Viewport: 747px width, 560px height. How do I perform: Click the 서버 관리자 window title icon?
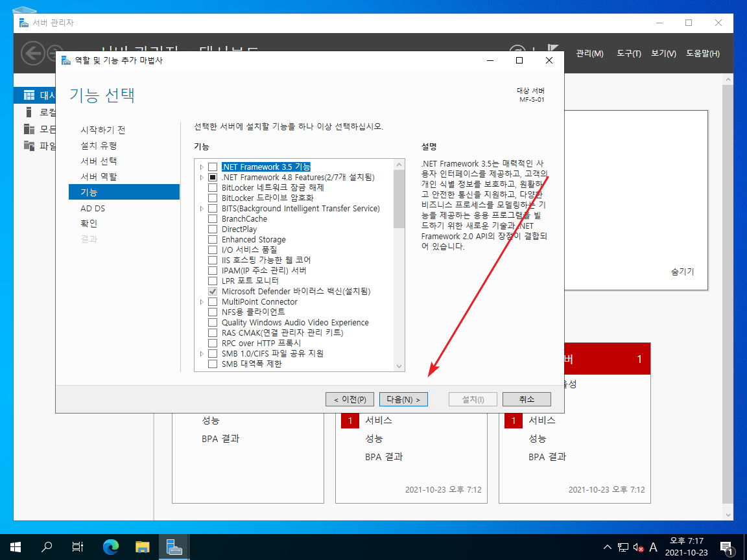tap(24, 23)
